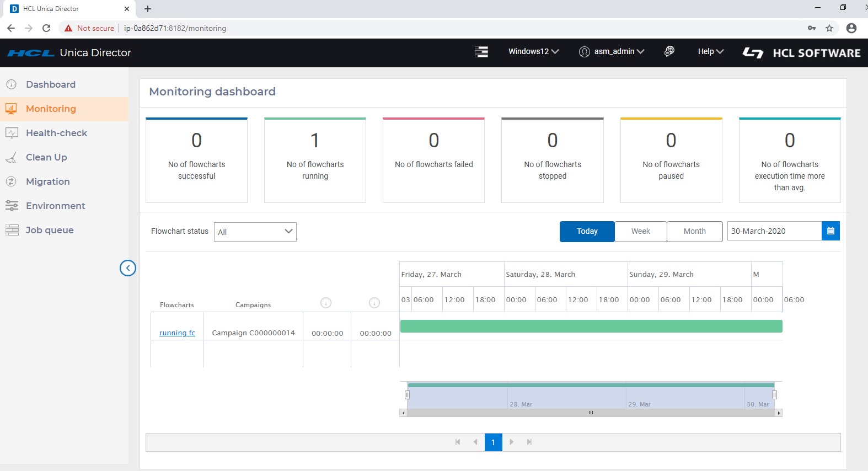The height and width of the screenshot is (471, 868).
Task: Click the Clean Up broom icon
Action: coord(11,158)
